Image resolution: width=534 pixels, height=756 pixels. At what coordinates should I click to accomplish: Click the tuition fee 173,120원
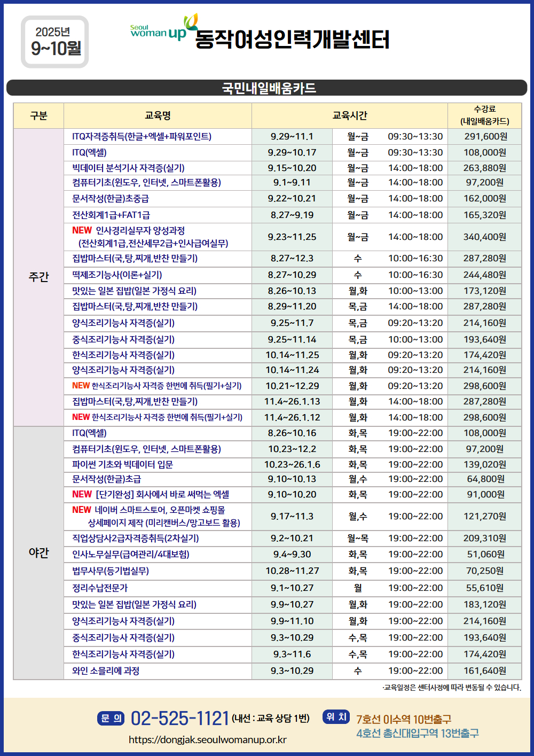coord(485,291)
